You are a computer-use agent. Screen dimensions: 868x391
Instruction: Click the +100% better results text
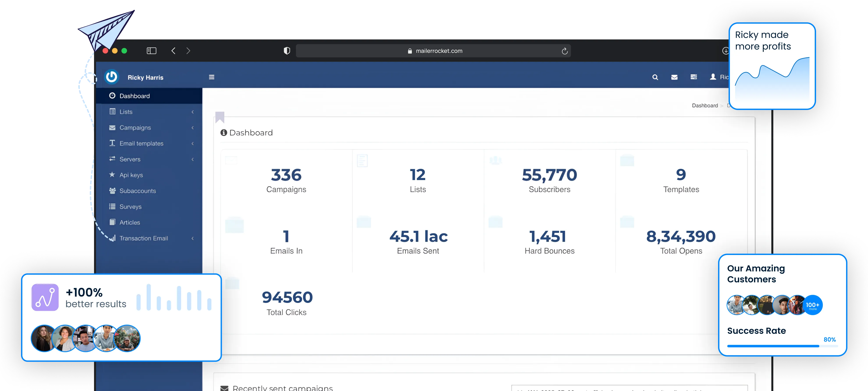[96, 298]
